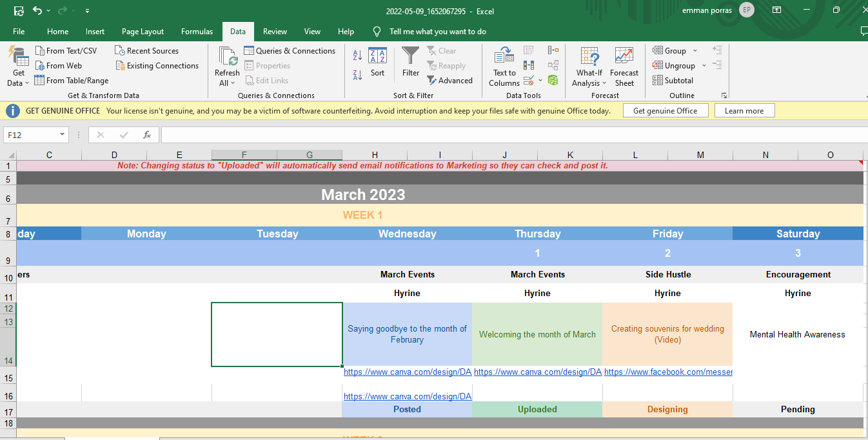
Task: Click the Group rows icon
Action: 658,50
